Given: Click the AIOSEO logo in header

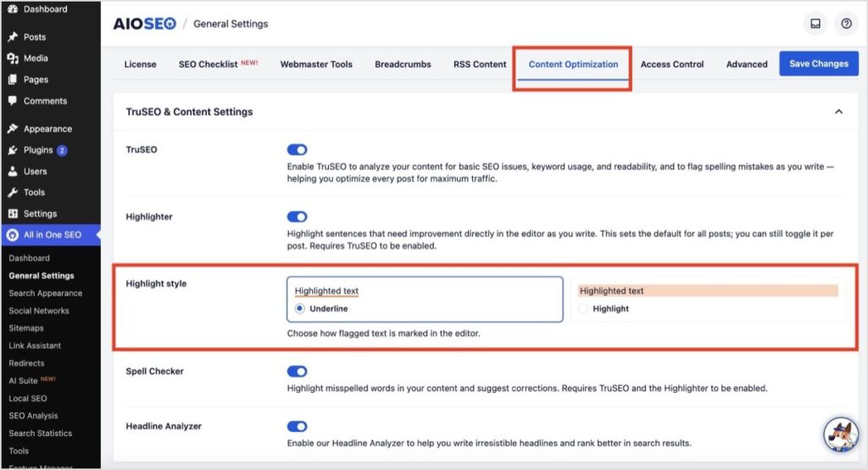Looking at the screenshot, I should coord(144,24).
